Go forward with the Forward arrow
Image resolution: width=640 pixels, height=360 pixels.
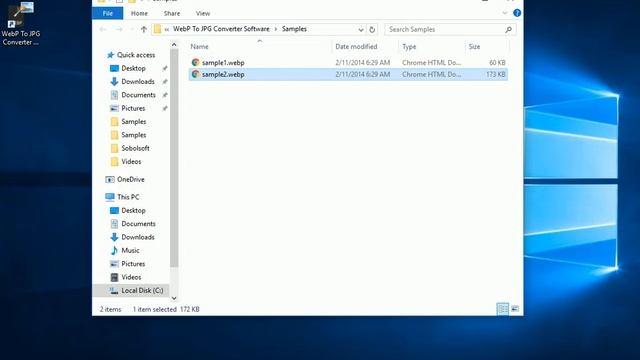point(119,29)
